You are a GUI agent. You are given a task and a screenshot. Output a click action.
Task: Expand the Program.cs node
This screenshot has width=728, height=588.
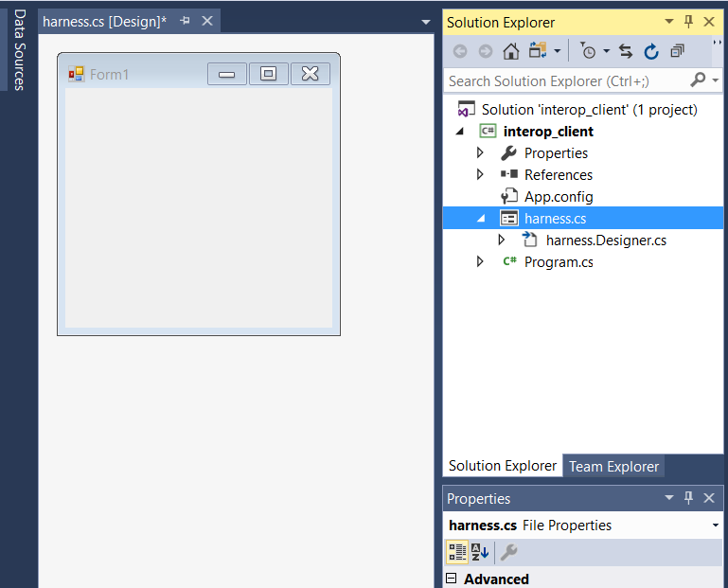pos(481,262)
